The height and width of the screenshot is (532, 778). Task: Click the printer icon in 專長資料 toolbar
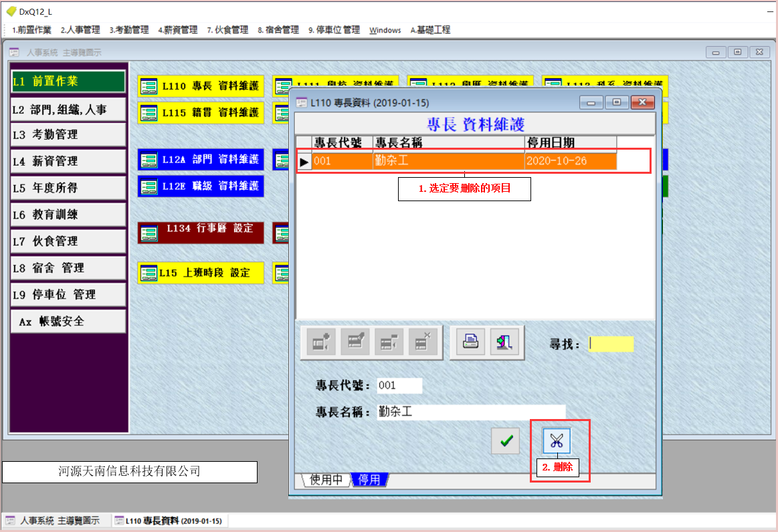click(470, 342)
